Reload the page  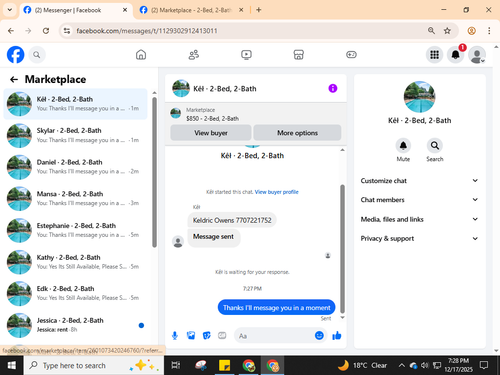point(46,31)
